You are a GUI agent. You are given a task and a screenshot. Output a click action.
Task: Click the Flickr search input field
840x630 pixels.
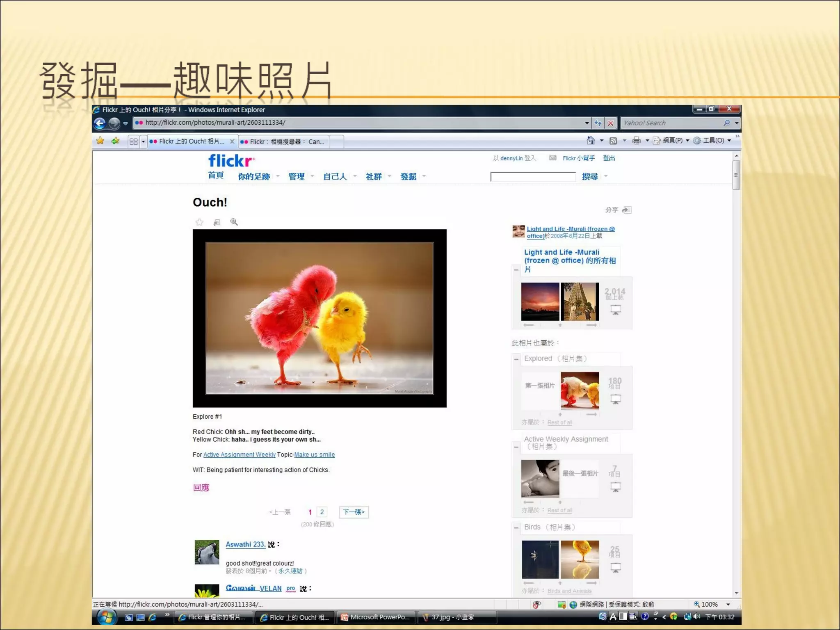pyautogui.click(x=533, y=177)
